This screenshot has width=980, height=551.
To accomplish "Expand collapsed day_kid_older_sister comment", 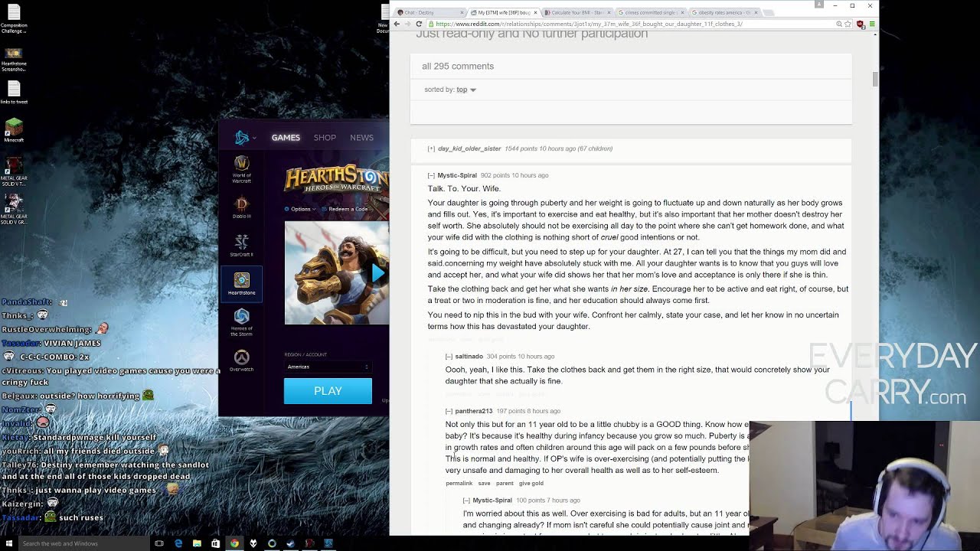I will 431,148.
